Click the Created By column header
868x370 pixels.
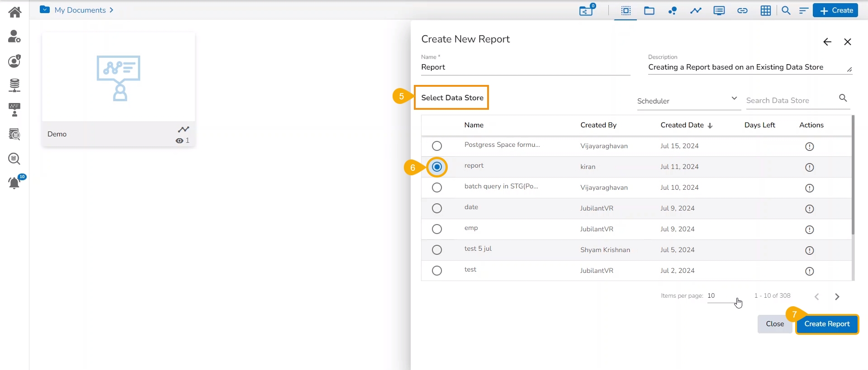[x=598, y=125]
